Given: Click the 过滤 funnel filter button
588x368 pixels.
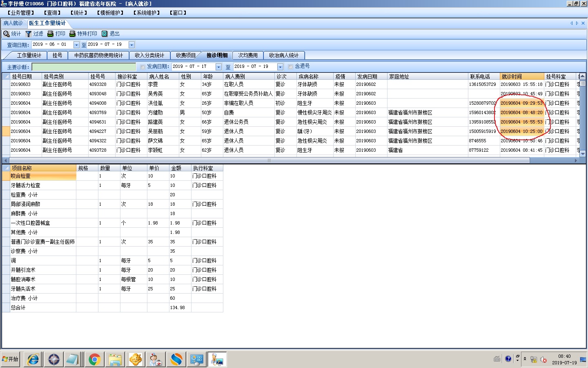Looking at the screenshot, I should coord(34,34).
